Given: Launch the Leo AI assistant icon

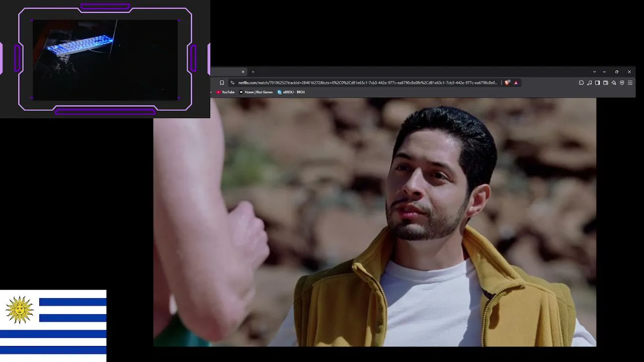Looking at the screenshot, I should (614, 82).
